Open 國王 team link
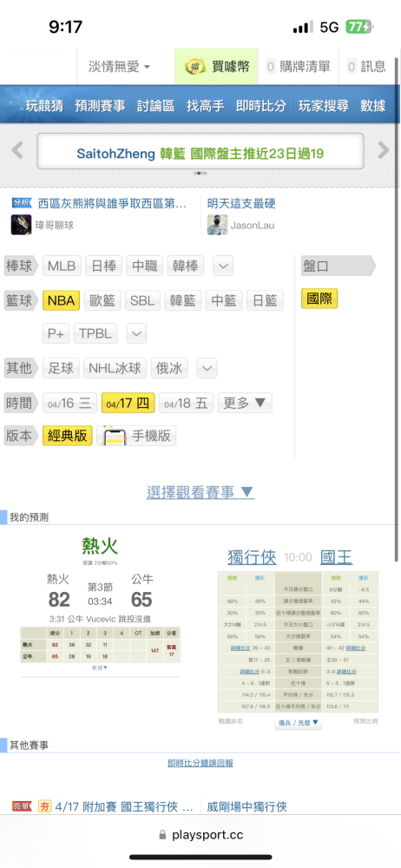The height and width of the screenshot is (868, 401). pos(336,557)
